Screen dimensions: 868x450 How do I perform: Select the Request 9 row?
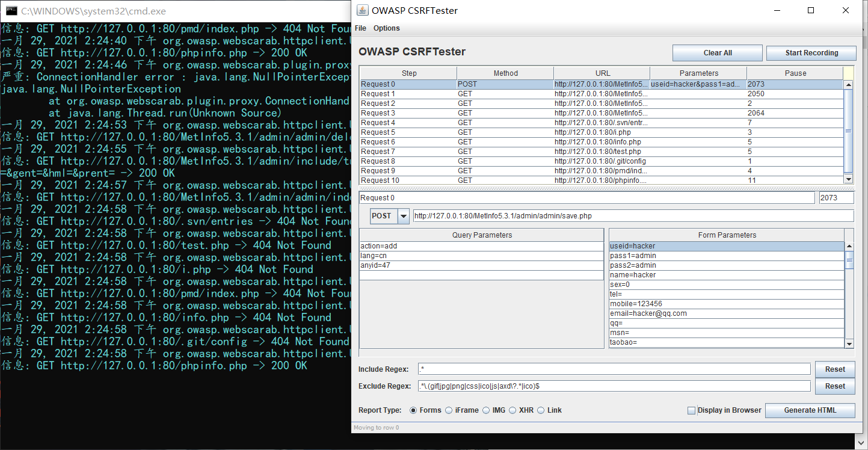coord(602,171)
